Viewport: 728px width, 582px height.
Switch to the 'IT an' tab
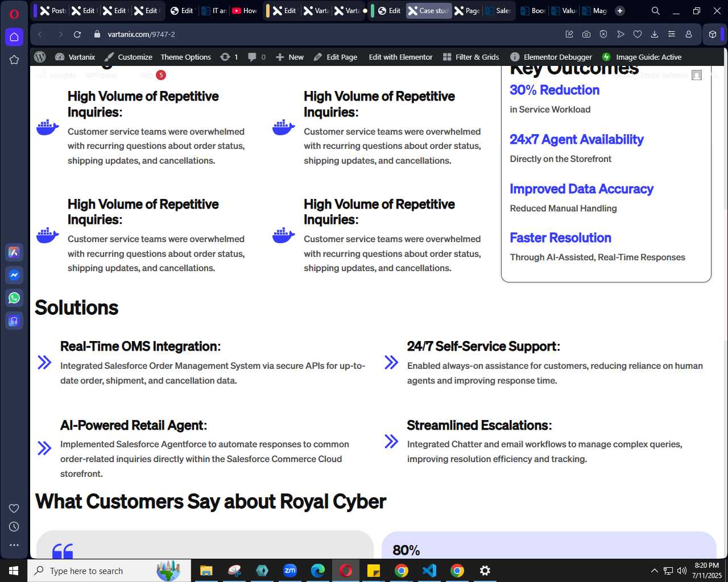pos(214,11)
